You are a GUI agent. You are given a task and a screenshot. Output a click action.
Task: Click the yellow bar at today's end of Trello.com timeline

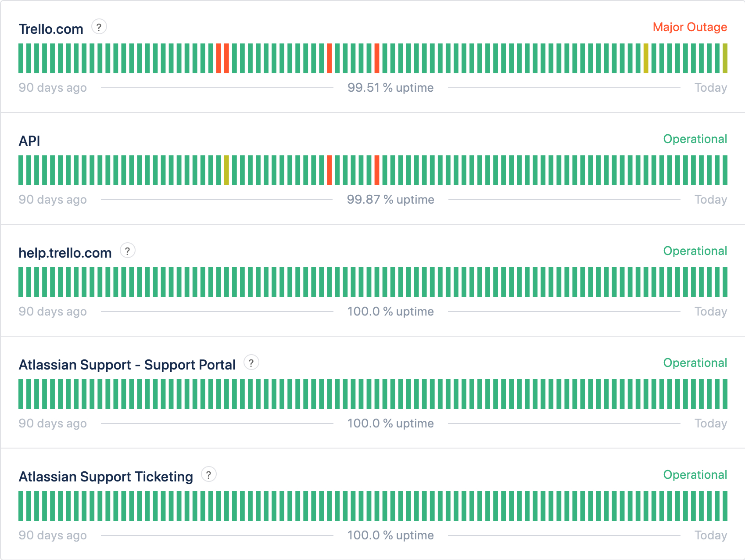[725, 58]
